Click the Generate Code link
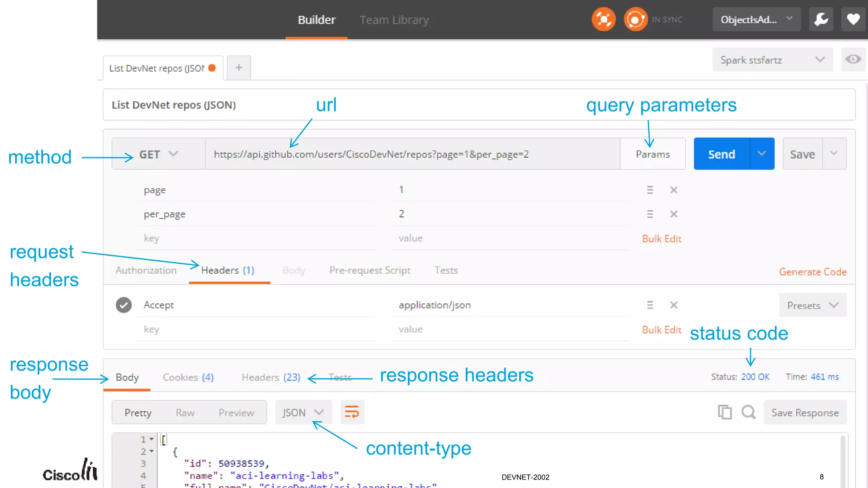Screen dimensions: 868x488 pyautogui.click(x=812, y=272)
